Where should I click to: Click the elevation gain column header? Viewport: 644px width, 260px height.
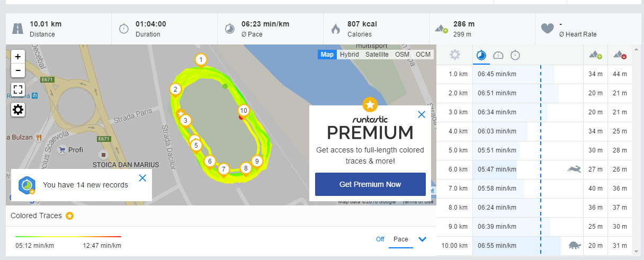(x=596, y=55)
